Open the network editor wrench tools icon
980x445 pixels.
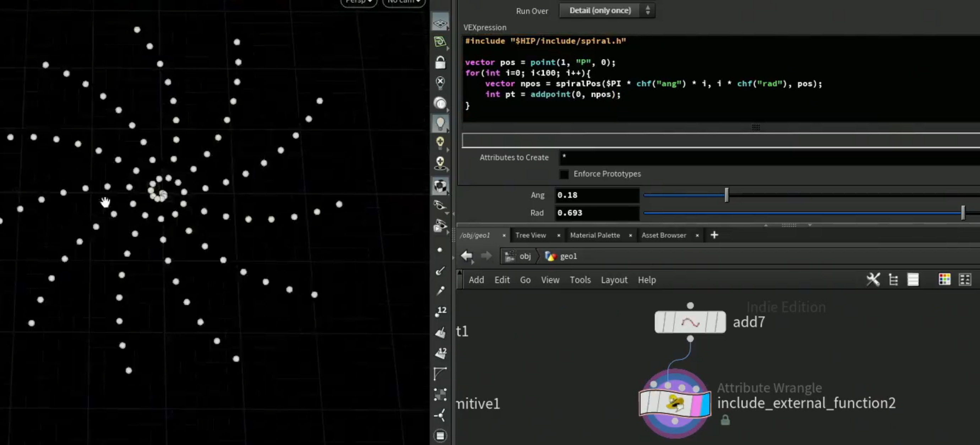pos(873,280)
